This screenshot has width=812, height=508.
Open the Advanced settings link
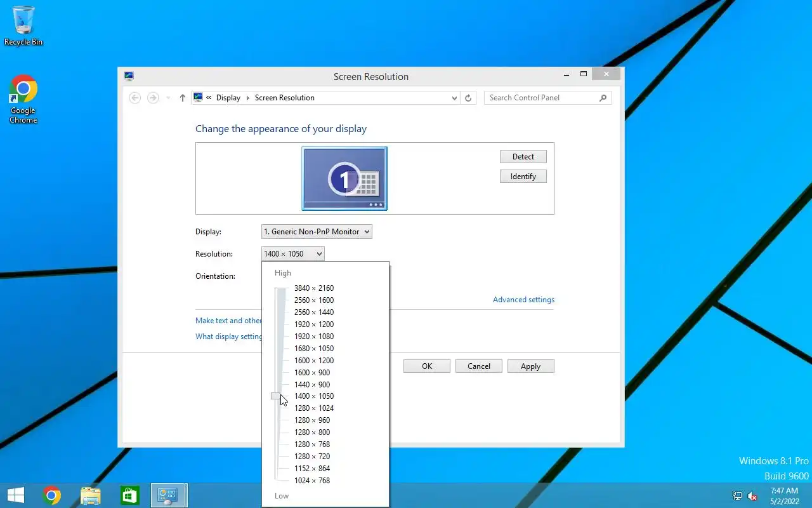[523, 300]
